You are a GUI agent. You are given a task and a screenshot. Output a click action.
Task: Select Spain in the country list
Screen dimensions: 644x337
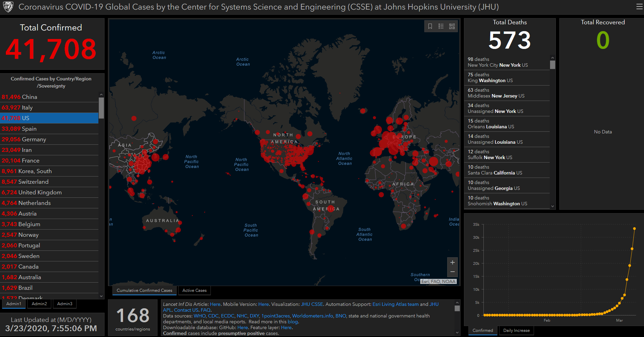[x=49, y=129]
